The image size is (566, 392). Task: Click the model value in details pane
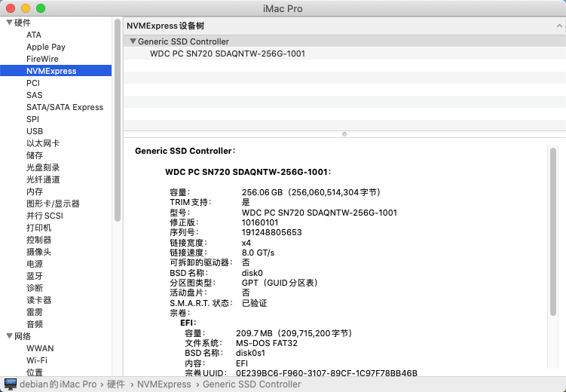(319, 213)
